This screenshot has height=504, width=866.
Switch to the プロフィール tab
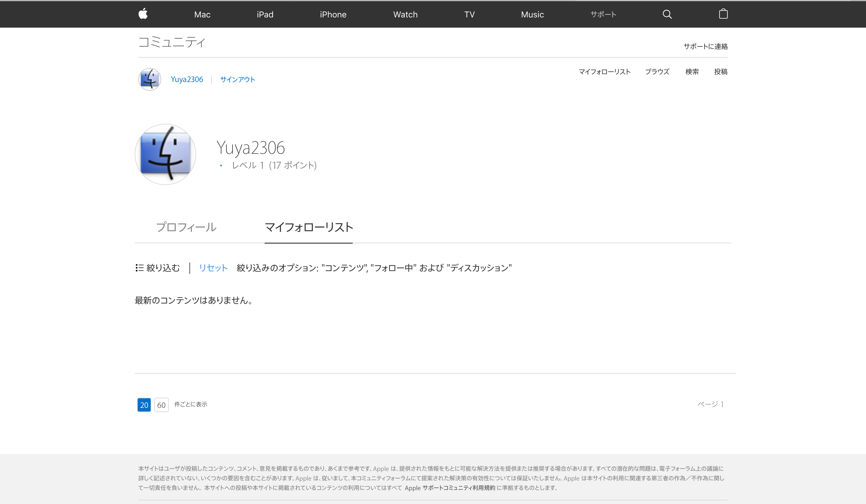(x=186, y=227)
